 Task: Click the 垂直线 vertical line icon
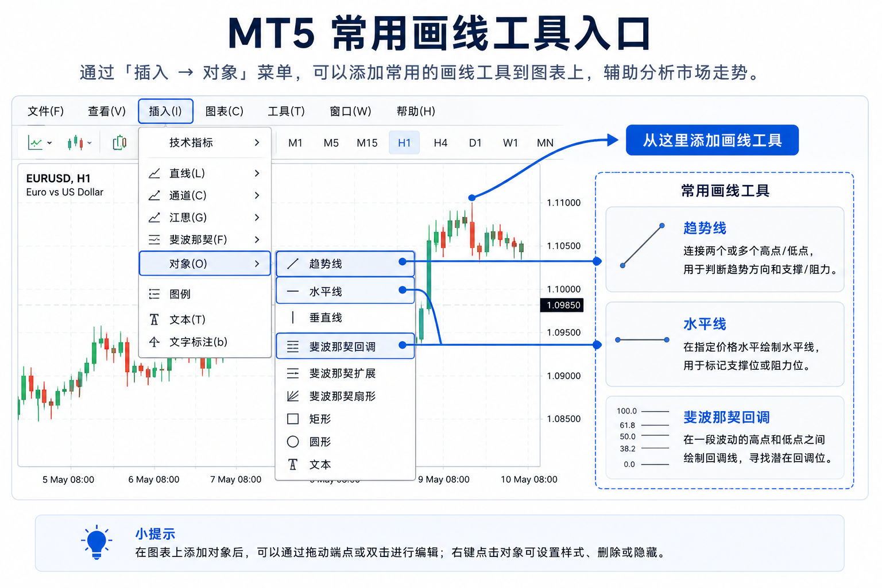point(293,318)
